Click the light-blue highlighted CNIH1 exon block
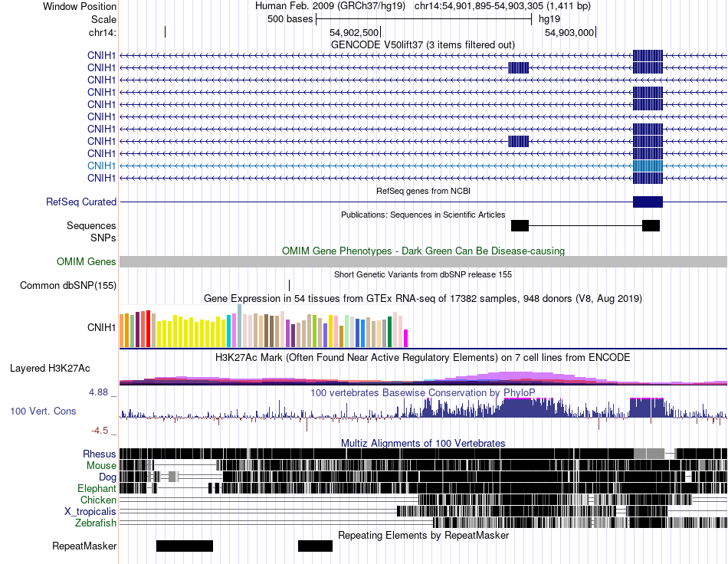The height and width of the screenshot is (564, 728). point(648,166)
